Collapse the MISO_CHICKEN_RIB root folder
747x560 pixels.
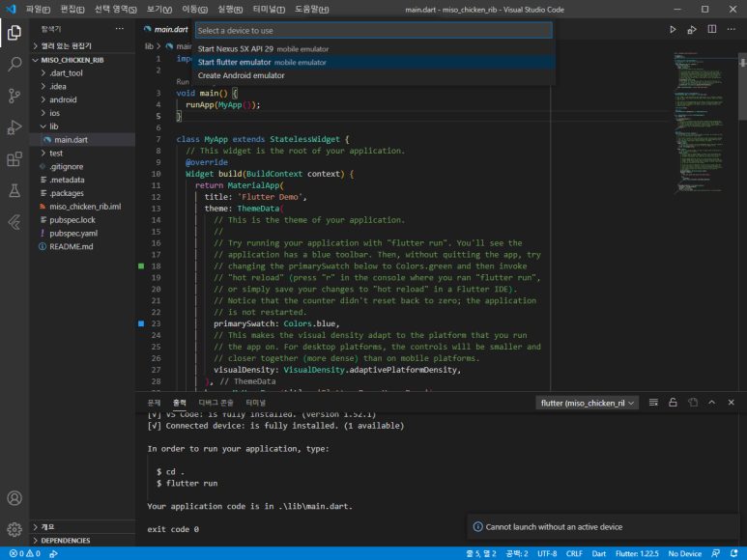pyautogui.click(x=82, y=60)
